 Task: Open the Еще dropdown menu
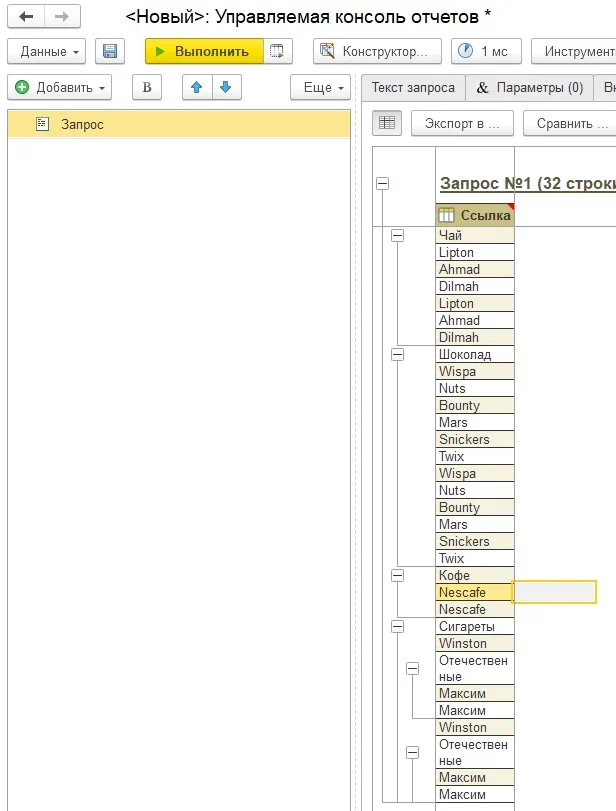point(320,87)
